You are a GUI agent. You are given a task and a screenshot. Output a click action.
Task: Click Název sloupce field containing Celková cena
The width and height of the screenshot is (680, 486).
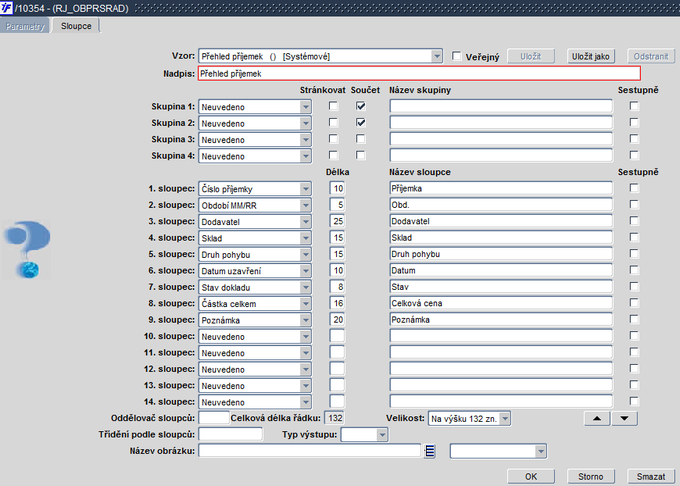pos(501,303)
